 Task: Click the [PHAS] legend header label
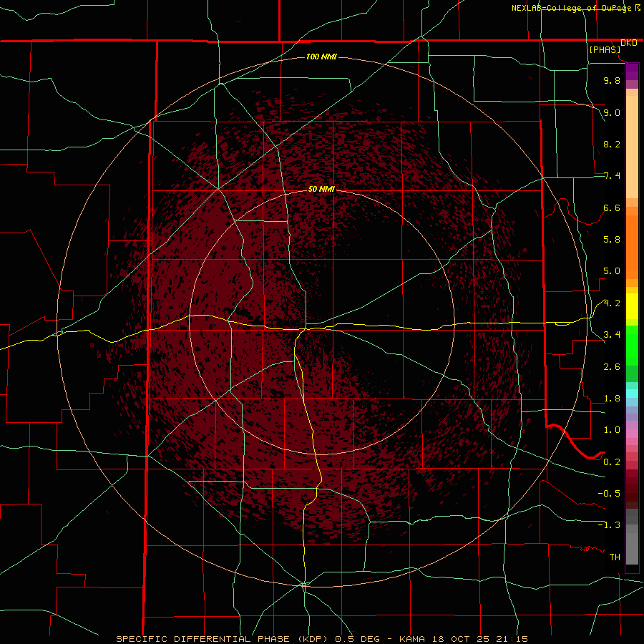[x=605, y=49]
